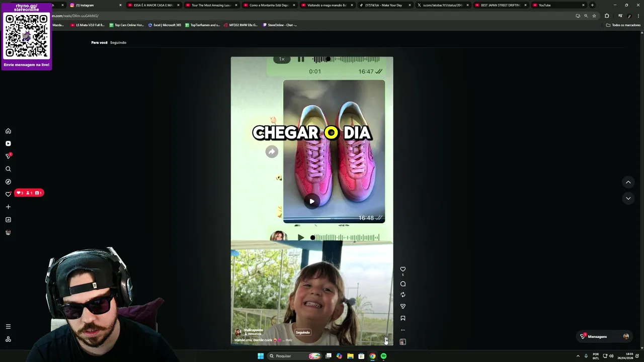The image size is (644, 362).
Task: Repost the reel with the repost icon
Action: (x=403, y=295)
